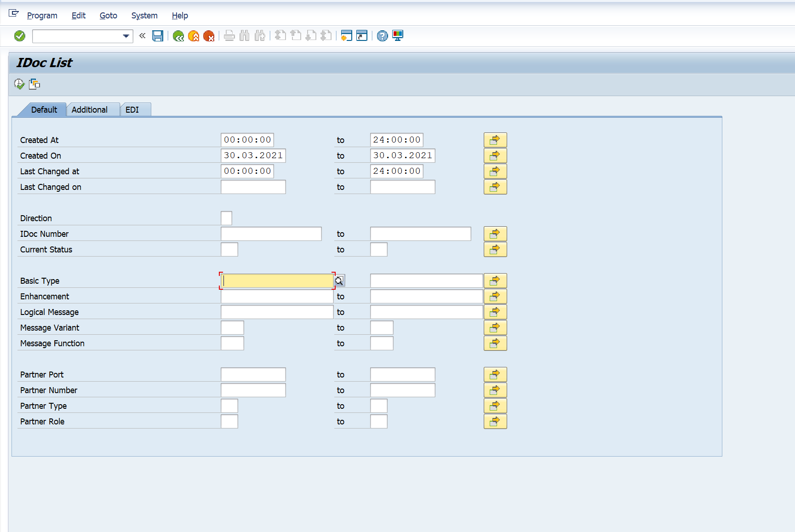Click the red Cancel icon
This screenshot has height=532, width=795.
[209, 36]
